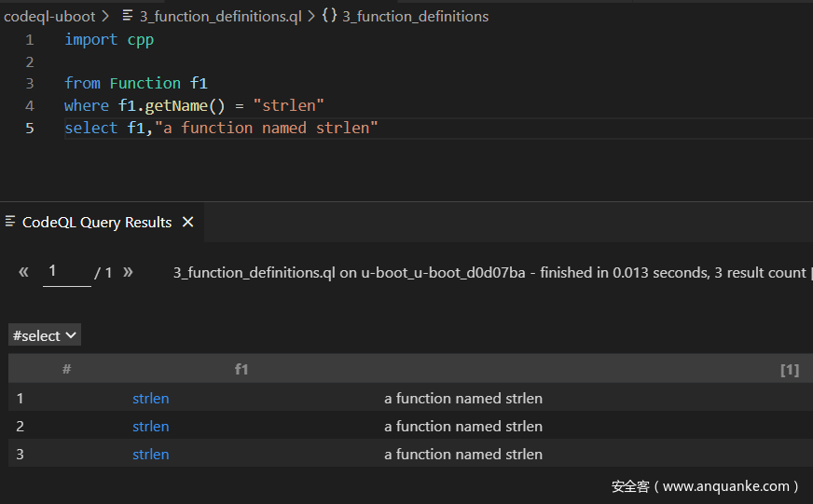This screenshot has height=504, width=813.
Task: Open strlen link in third result row
Action: tap(150, 455)
